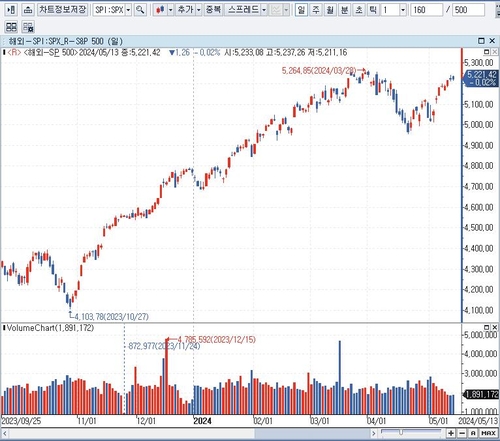This screenshot has width=500, height=441.
Task: Click the MAX zoom button
Action: coord(488,433)
